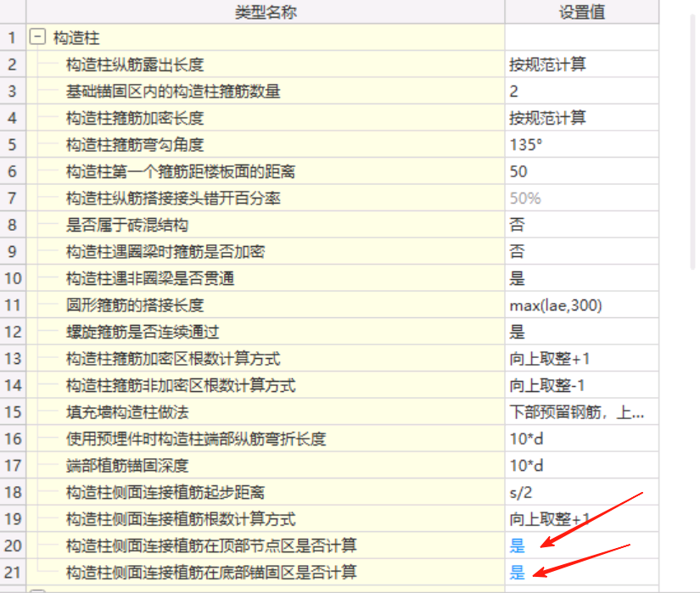Change 是 value for 螺旋箍筋是否连续通过

582,332
